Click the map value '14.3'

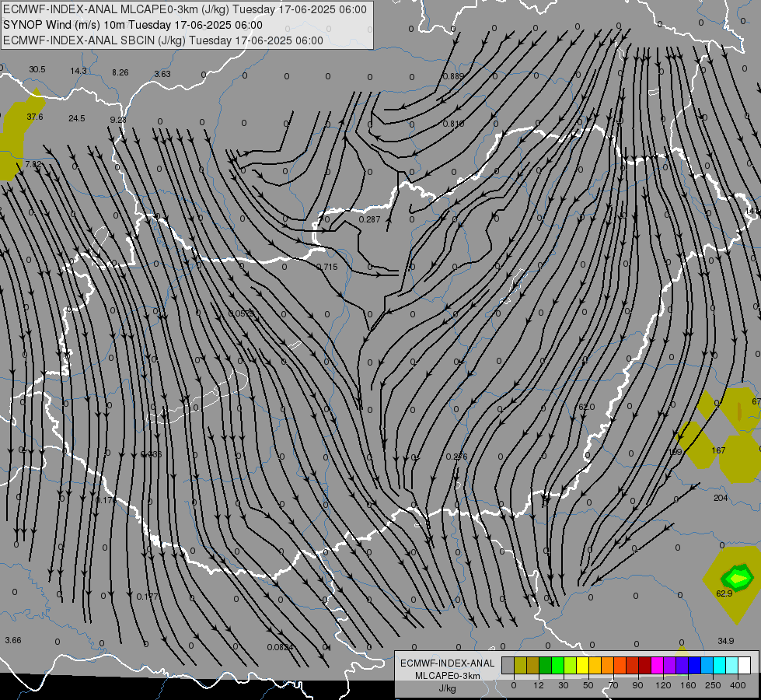click(79, 71)
